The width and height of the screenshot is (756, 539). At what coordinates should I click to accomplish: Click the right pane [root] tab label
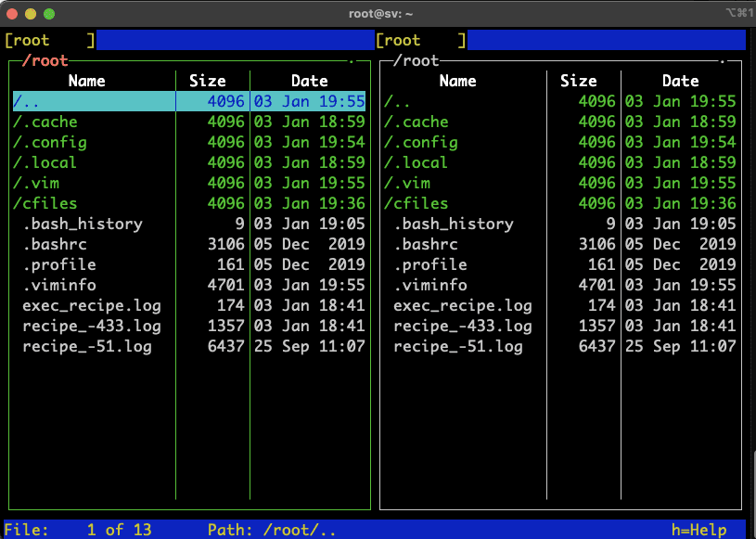pyautogui.click(x=421, y=40)
